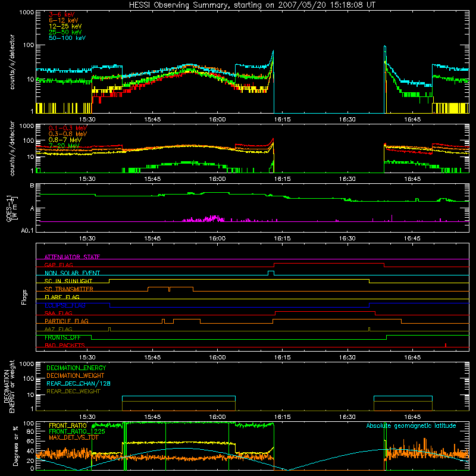Click the cyan spike peak near 16:13 in top plot

pos(273,51)
